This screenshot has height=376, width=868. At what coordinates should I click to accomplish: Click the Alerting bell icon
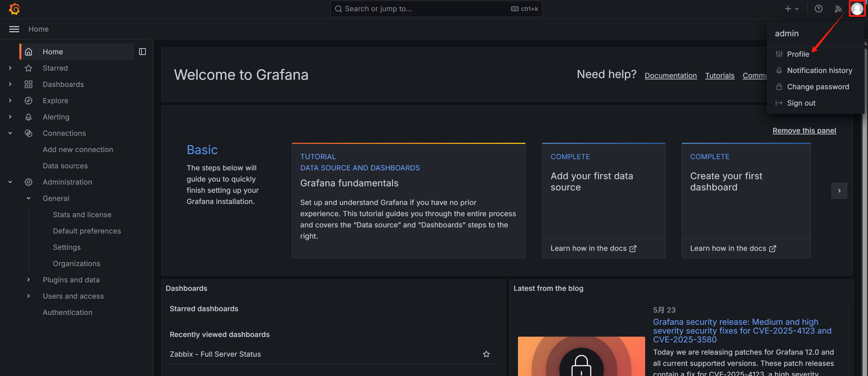28,117
